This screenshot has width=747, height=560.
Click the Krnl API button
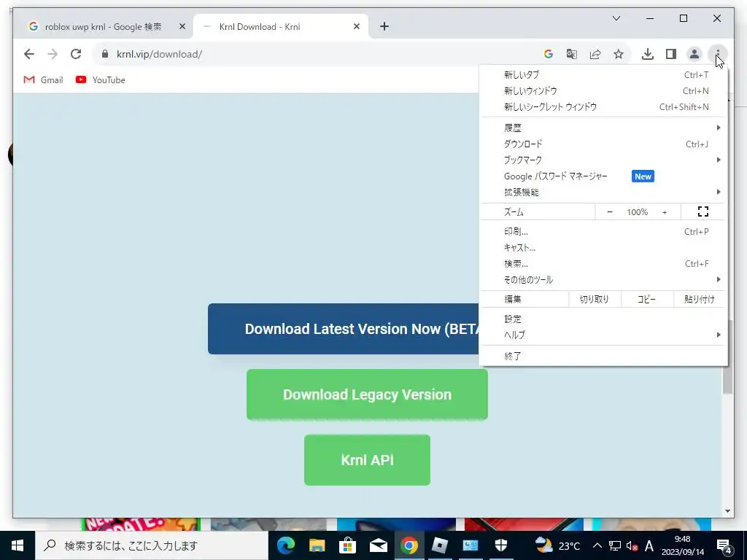(x=367, y=460)
